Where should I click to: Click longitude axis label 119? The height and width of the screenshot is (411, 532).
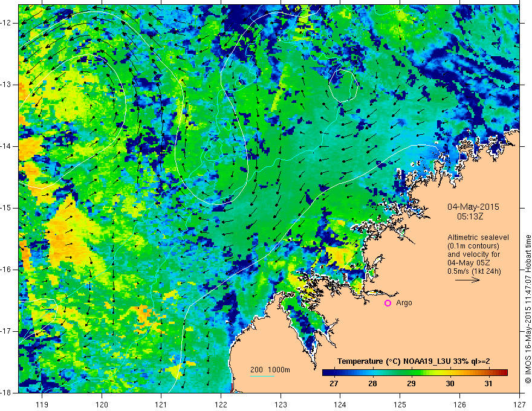pyautogui.click(x=42, y=404)
